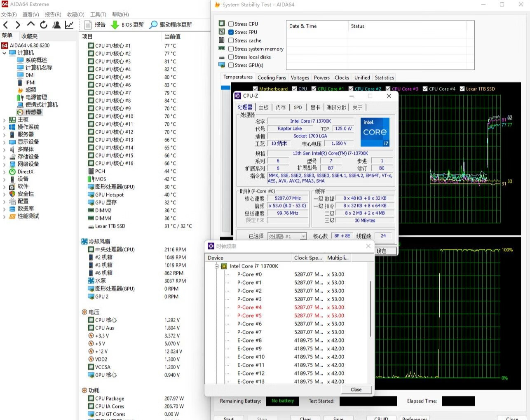Enable Stress system memory checkbox
530x420 pixels.
(x=231, y=49)
